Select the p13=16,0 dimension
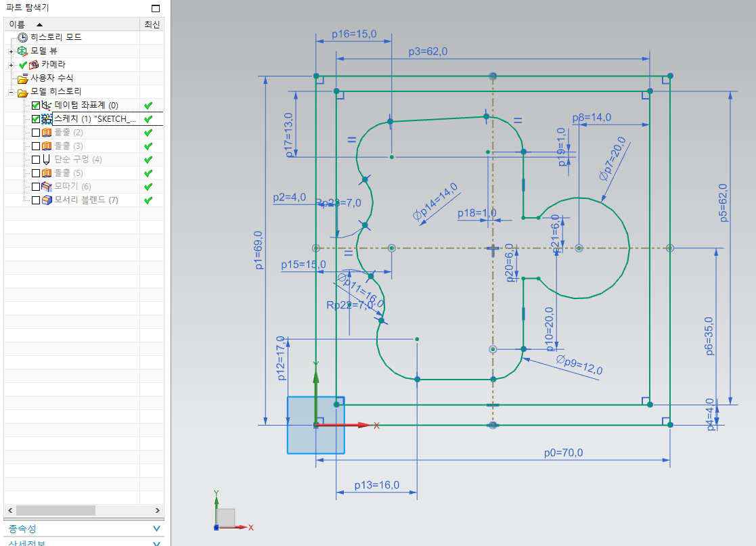 (376, 485)
